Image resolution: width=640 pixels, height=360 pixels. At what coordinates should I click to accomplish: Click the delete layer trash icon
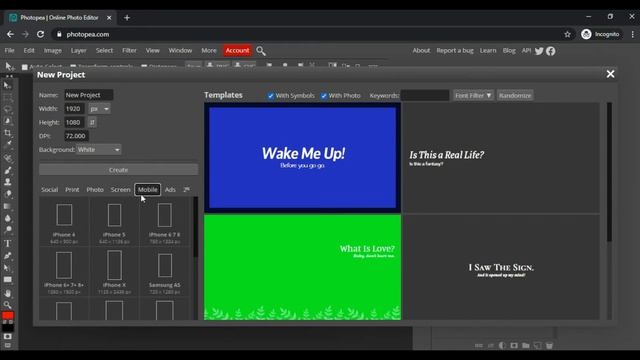pos(549,346)
